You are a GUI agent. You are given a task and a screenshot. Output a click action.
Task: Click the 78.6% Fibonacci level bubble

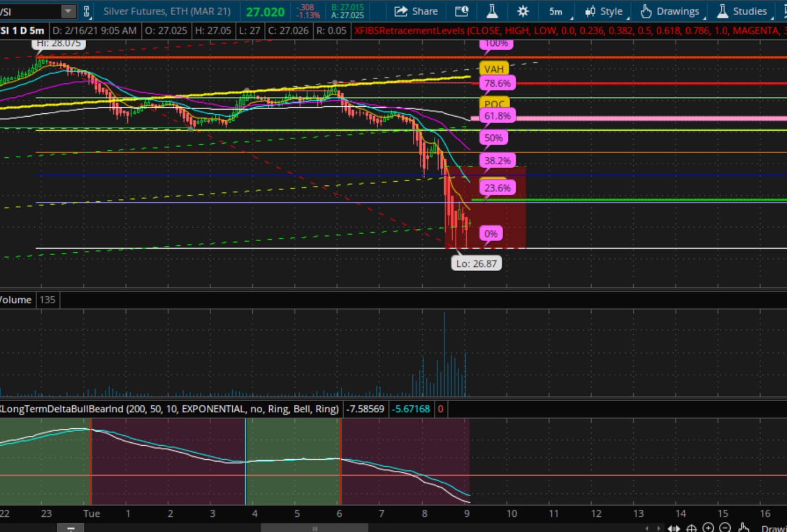click(x=497, y=83)
